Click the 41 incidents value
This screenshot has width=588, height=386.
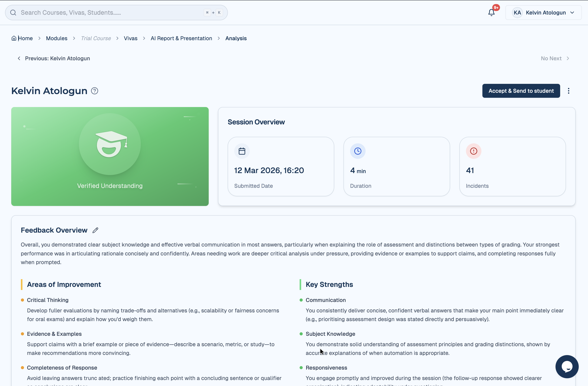(470, 171)
